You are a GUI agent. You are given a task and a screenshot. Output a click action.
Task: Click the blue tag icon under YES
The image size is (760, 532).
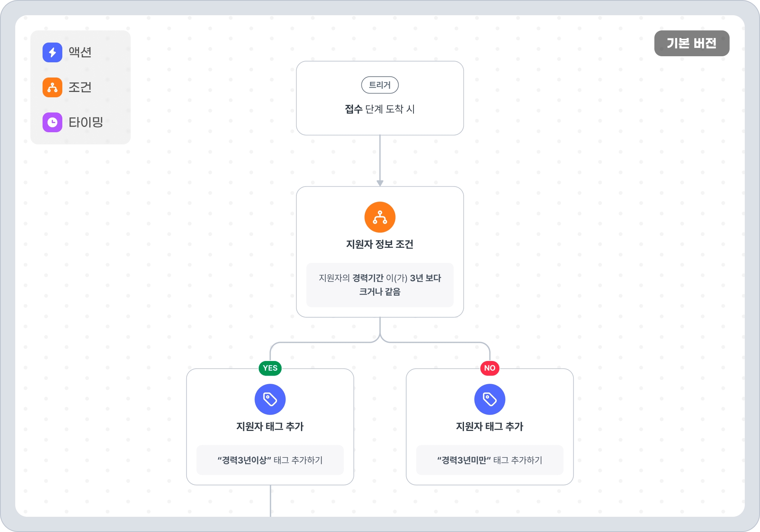(270, 399)
